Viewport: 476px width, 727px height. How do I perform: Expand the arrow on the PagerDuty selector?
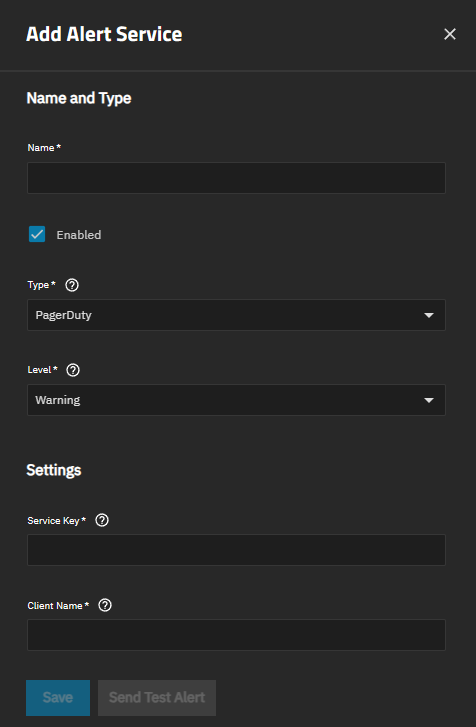[x=429, y=315]
